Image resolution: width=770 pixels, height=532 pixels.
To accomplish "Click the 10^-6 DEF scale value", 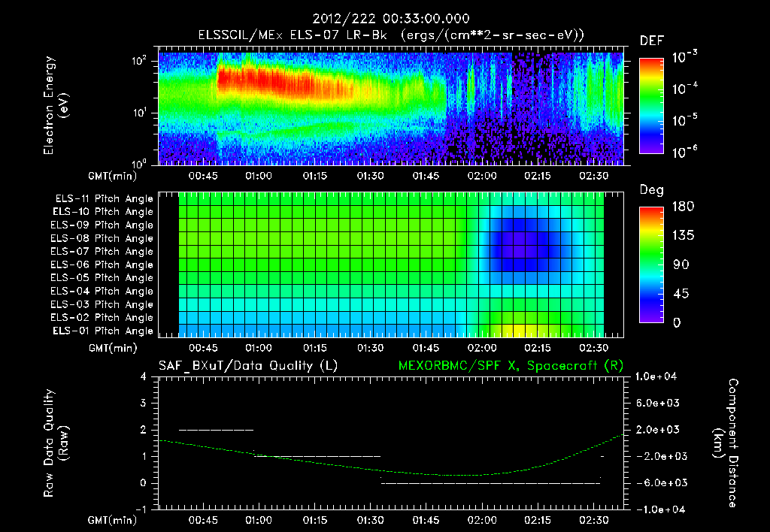I will point(685,152).
